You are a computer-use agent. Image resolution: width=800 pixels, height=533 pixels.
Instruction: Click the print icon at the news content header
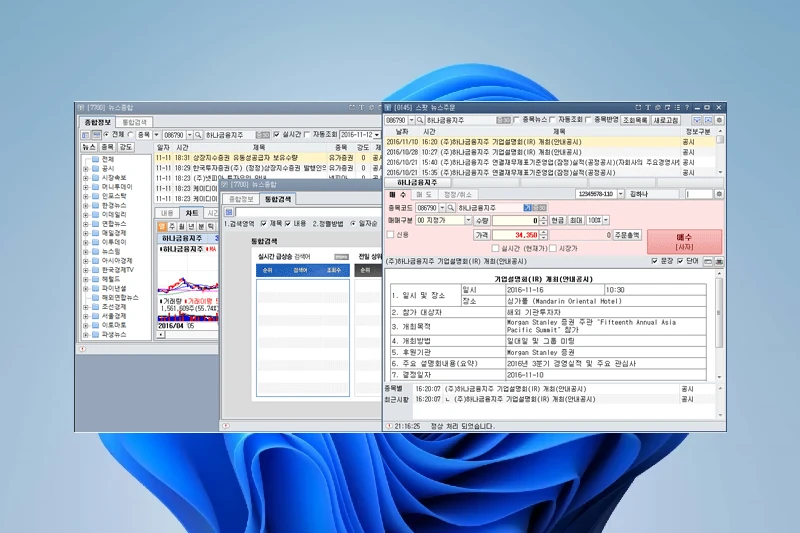pos(718,261)
